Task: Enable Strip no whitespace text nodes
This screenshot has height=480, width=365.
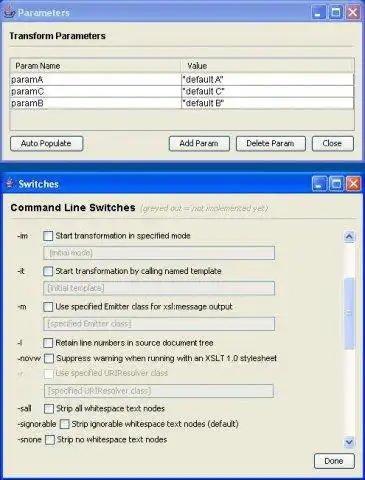Action: pos(50,440)
